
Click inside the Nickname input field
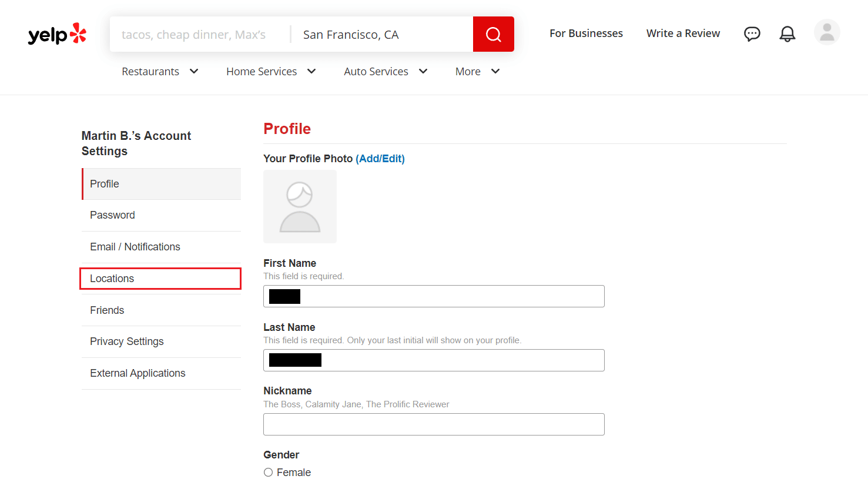pos(434,424)
